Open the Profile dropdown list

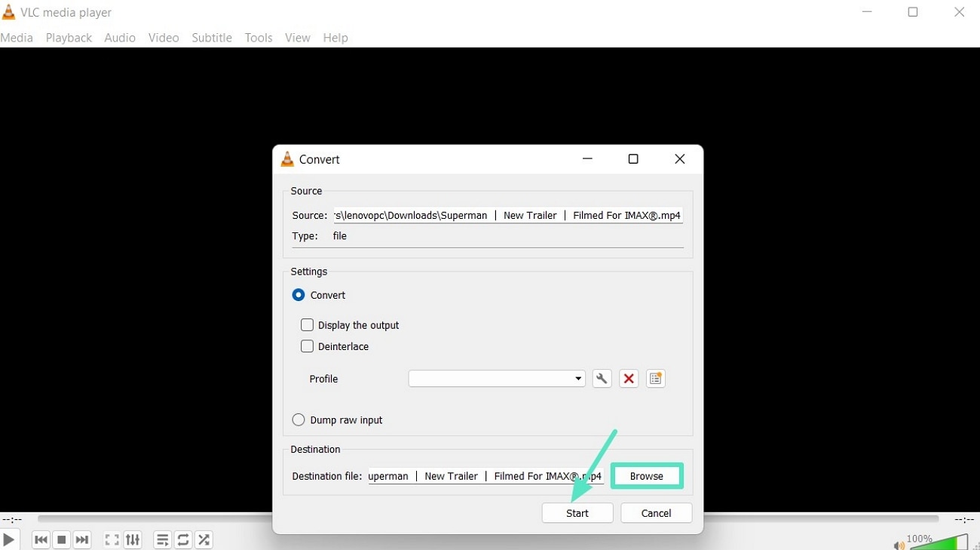497,379
